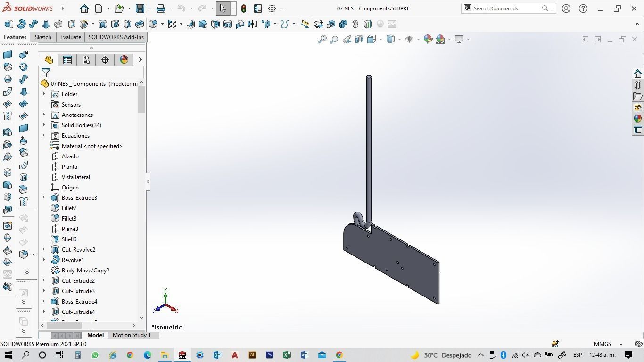Click the Measure tool icon
The width and height of the screenshot is (644, 362).
305,24
